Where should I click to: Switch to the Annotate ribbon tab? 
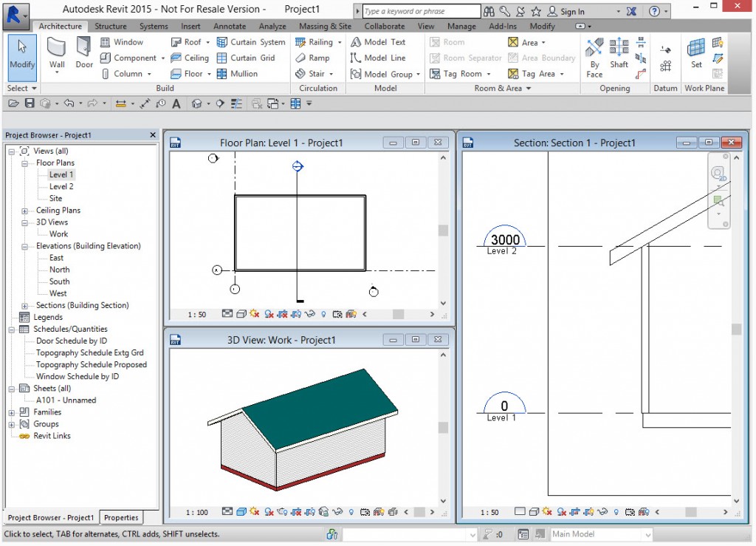click(x=230, y=26)
